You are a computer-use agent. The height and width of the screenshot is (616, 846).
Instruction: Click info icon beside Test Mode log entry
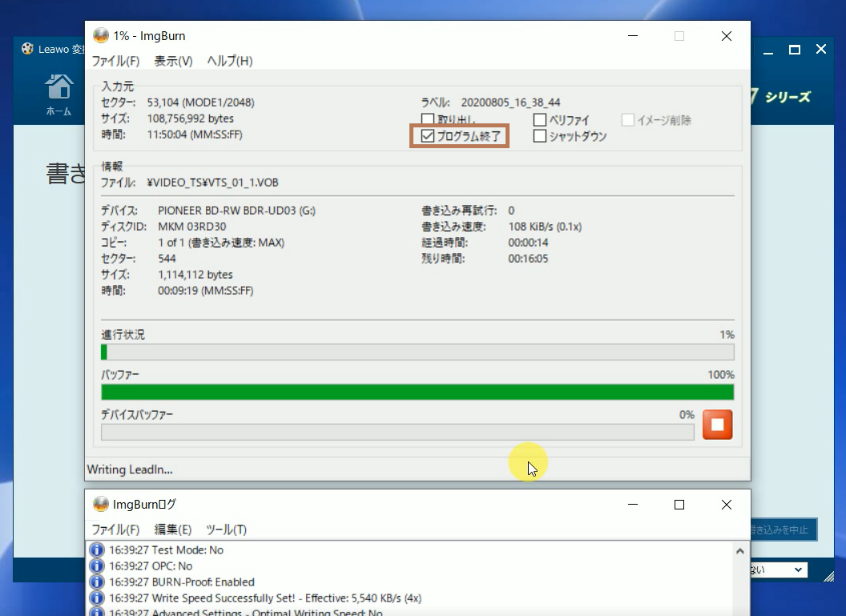(97, 550)
